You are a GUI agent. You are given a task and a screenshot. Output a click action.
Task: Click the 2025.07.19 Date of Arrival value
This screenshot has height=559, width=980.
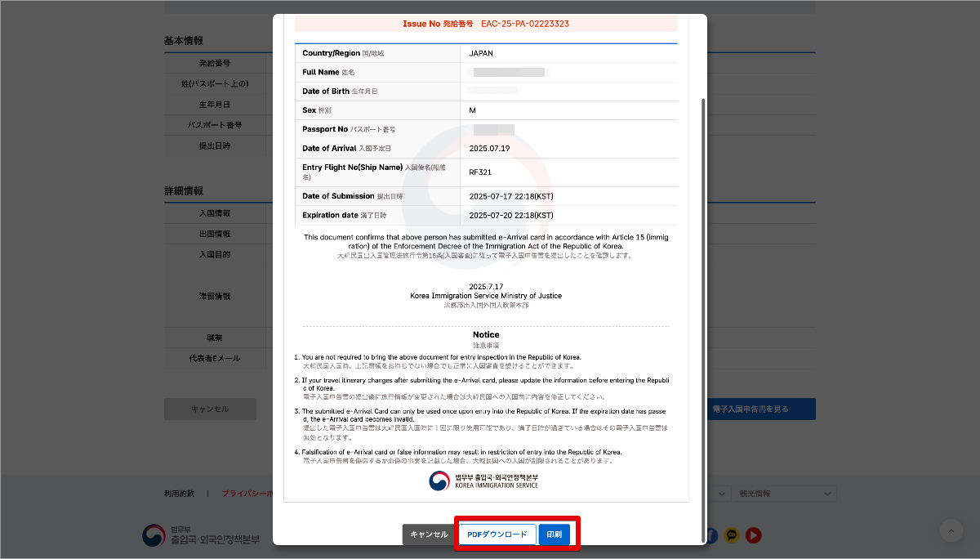pyautogui.click(x=489, y=148)
